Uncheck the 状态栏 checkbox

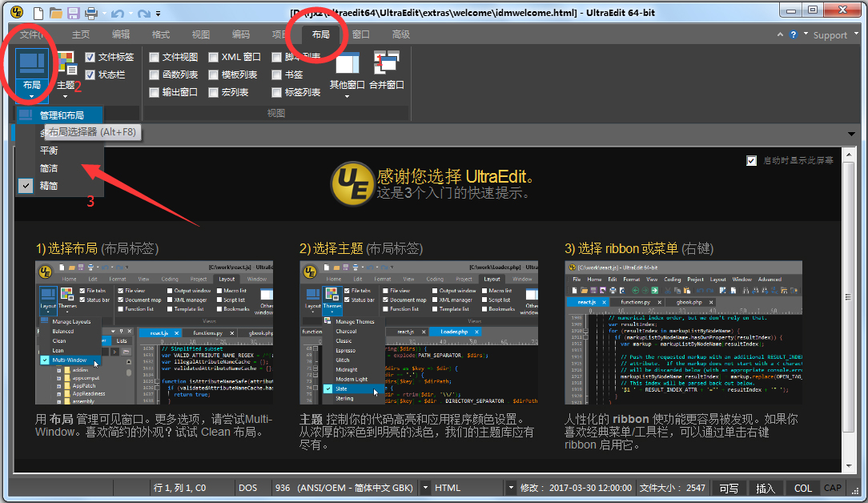90,74
